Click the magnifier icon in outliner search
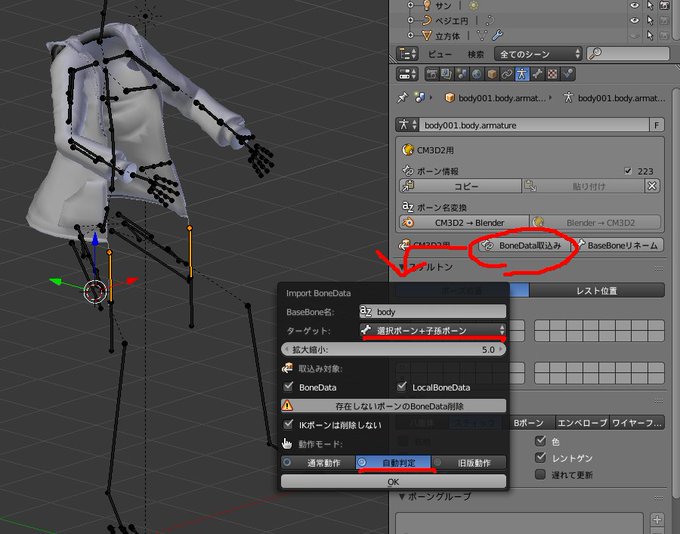Image resolution: width=680 pixels, height=534 pixels. pyautogui.click(x=595, y=53)
